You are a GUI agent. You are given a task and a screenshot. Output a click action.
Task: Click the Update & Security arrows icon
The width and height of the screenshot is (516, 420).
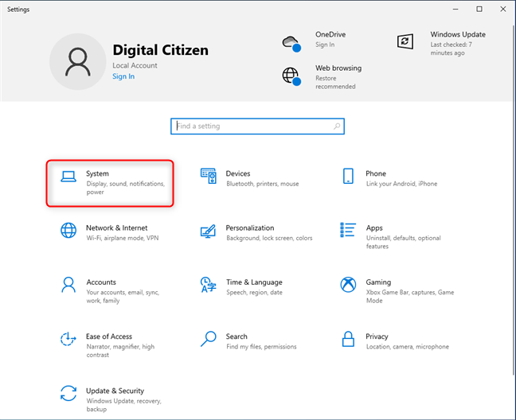pyautogui.click(x=68, y=393)
